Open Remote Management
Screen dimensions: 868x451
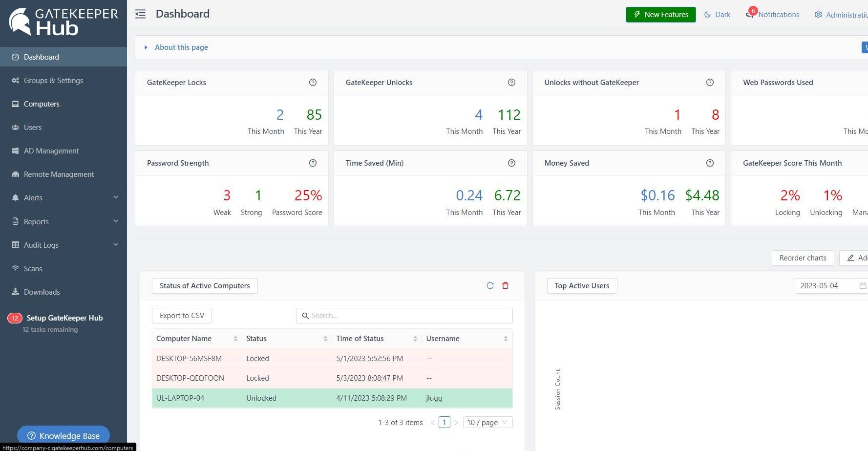tap(64, 174)
